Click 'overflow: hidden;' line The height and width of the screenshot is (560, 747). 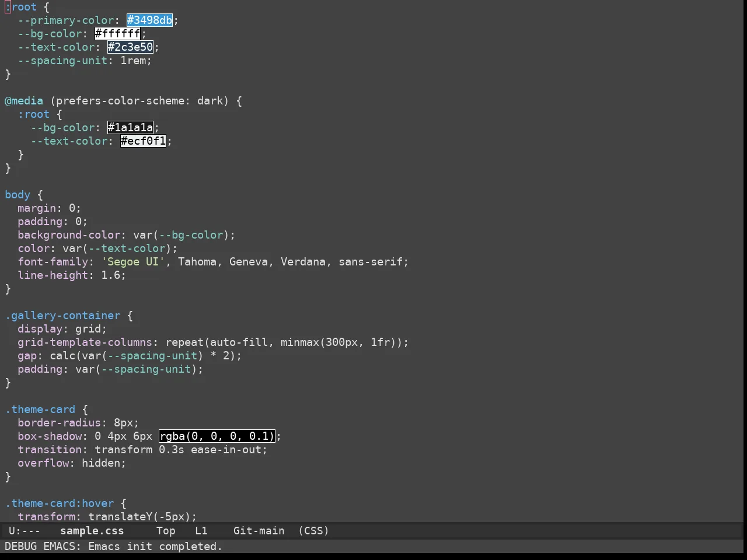click(x=72, y=463)
